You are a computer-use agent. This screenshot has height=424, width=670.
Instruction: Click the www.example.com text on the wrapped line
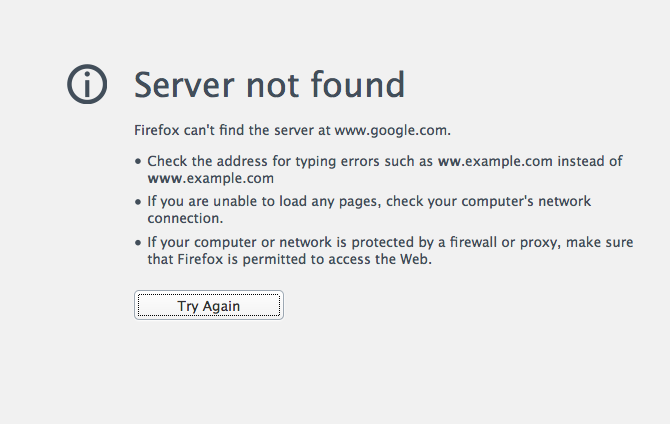[210, 179]
